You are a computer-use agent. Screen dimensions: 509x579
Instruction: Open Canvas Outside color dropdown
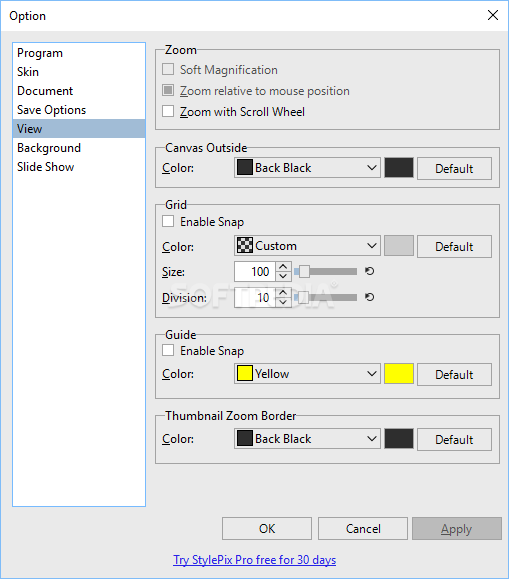tap(307, 168)
